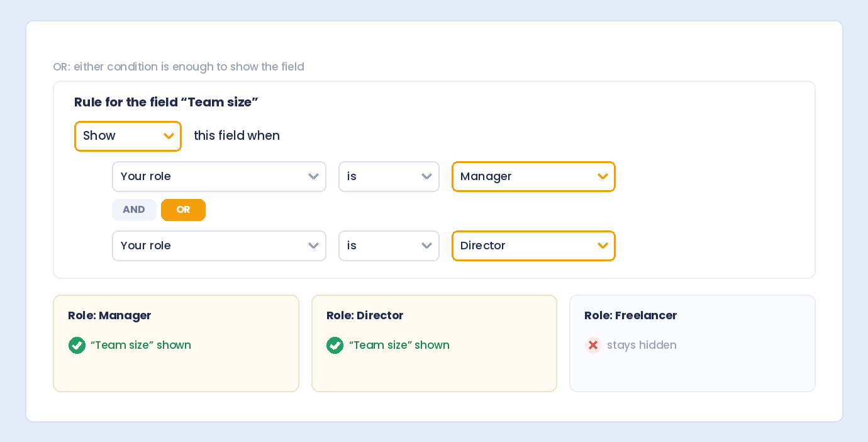Click the orange chevron next to Manager

(x=603, y=176)
